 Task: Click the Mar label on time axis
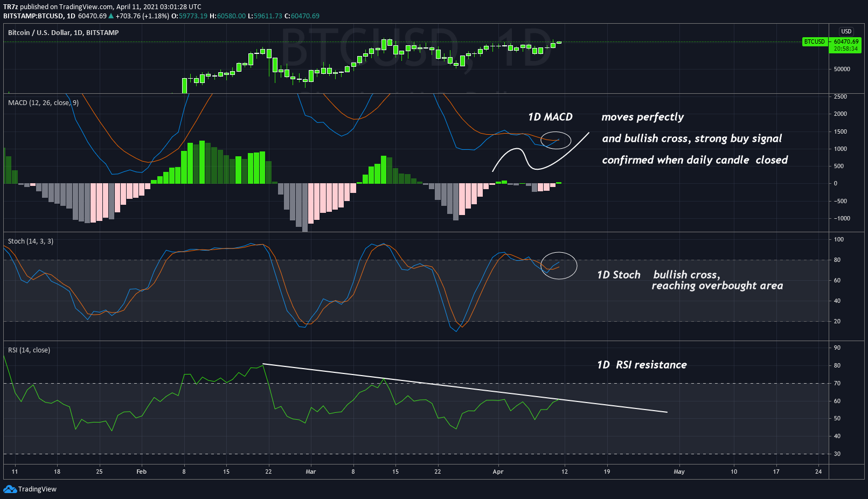pyautogui.click(x=311, y=472)
